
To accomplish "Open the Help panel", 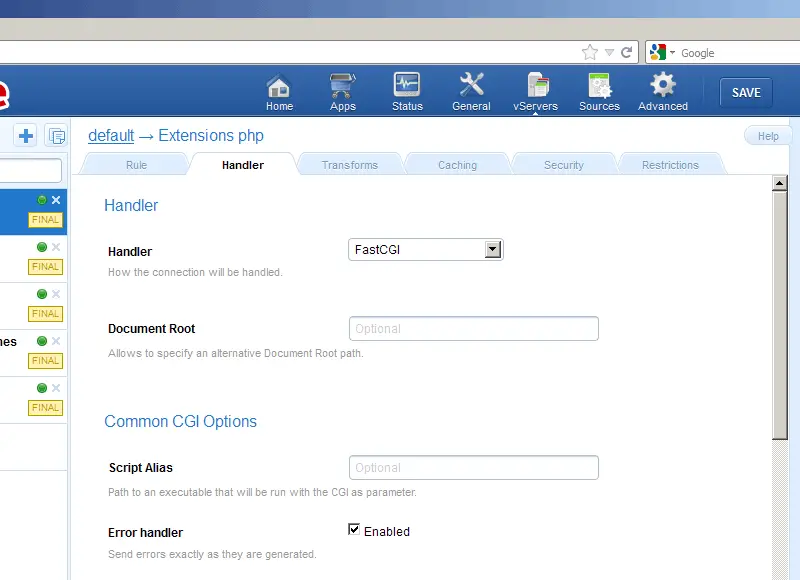I will [768, 136].
